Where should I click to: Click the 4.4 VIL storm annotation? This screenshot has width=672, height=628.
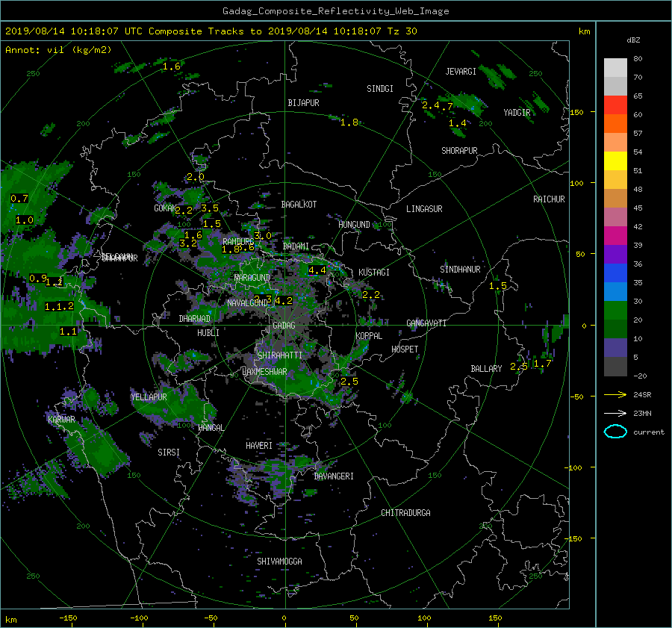coord(317,270)
